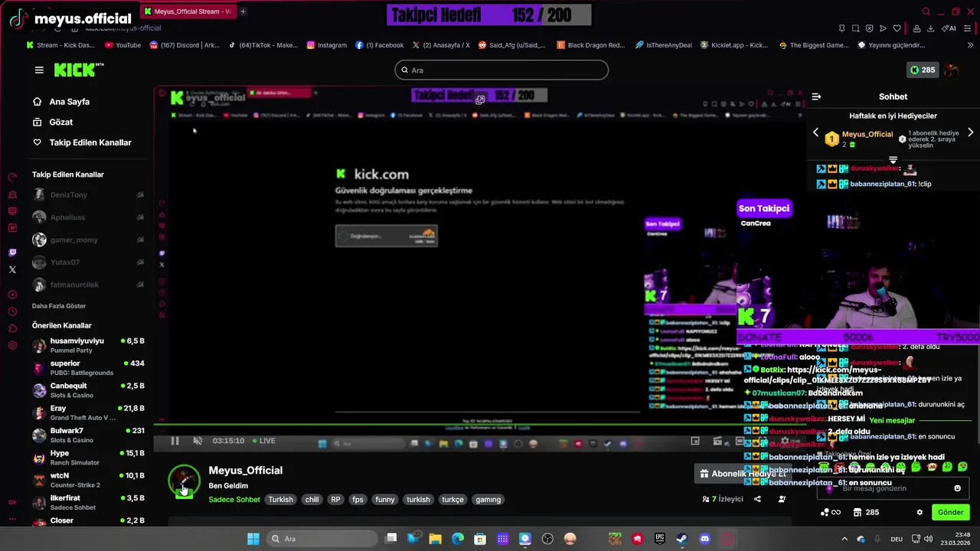The height and width of the screenshot is (551, 980).
Task: Open the Sadece Sohbet category link
Action: (234, 500)
